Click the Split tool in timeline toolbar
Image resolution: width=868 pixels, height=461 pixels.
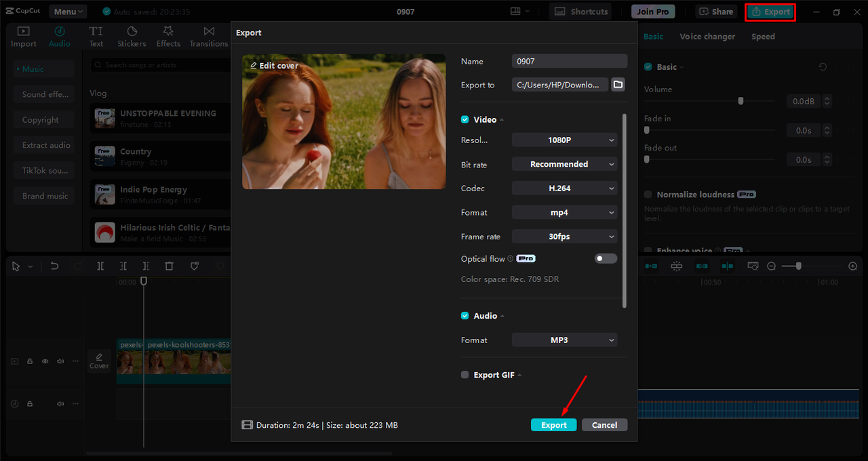(x=100, y=266)
